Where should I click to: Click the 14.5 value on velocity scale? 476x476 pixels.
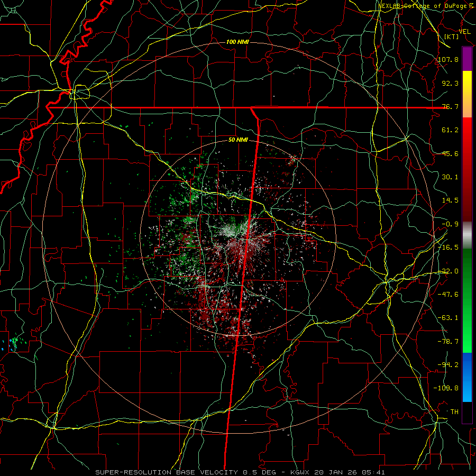pos(450,200)
